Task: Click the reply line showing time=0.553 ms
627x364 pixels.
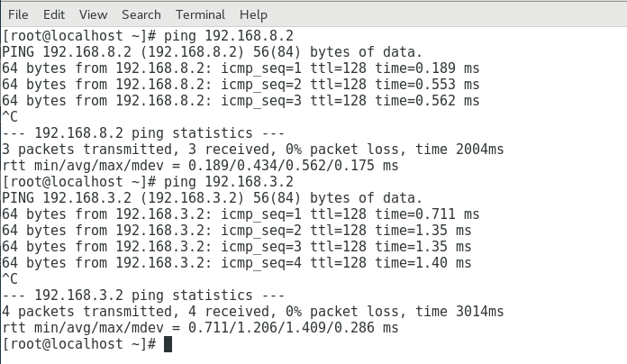Action: [241, 85]
